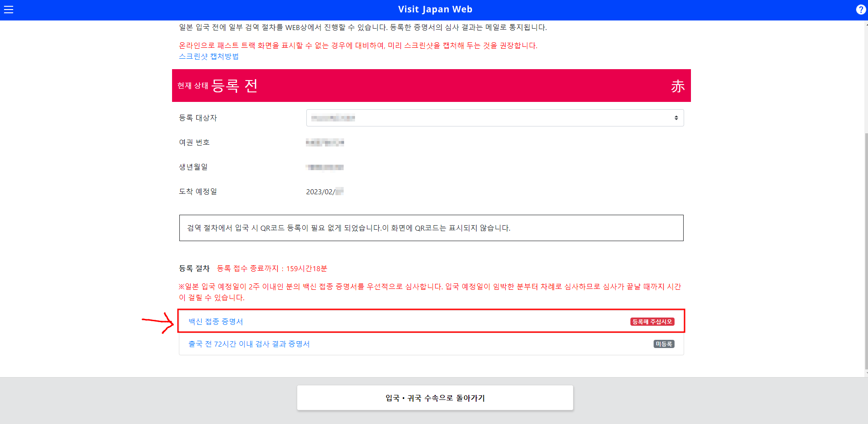Click the 등록 접수 종료까지 : 159시간18분 text
The height and width of the screenshot is (424, 868).
coord(272,268)
